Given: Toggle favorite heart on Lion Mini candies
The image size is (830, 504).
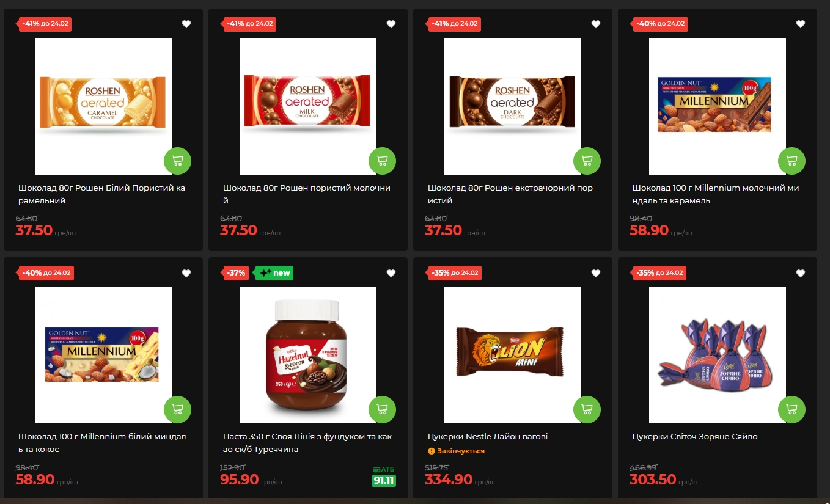Looking at the screenshot, I should [x=596, y=273].
